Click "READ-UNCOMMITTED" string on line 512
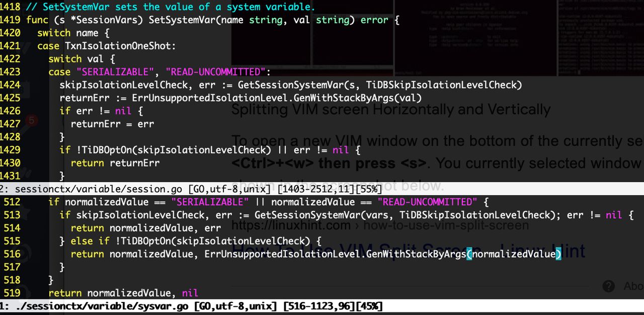The width and height of the screenshot is (644, 315). click(x=427, y=202)
